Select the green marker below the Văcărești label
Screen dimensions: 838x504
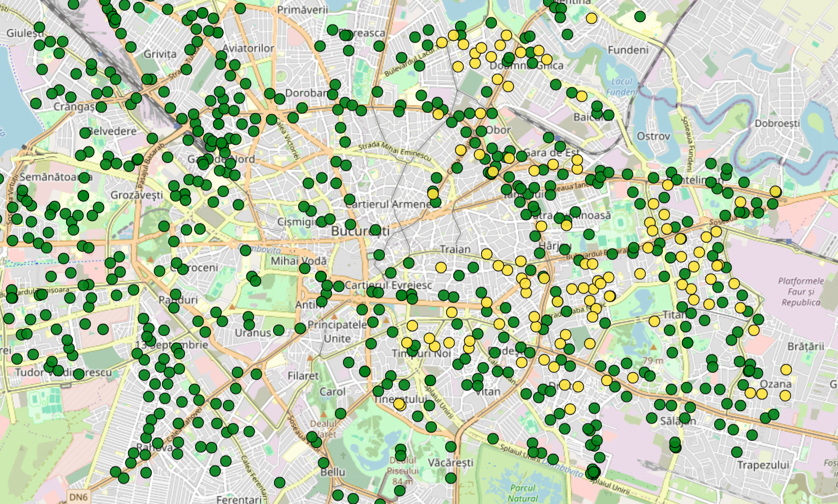[451, 478]
